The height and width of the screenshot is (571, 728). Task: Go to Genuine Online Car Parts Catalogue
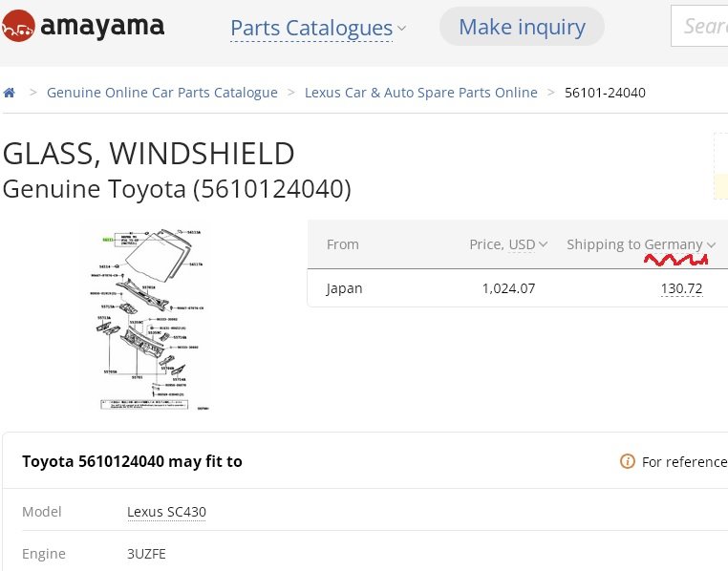tap(162, 93)
